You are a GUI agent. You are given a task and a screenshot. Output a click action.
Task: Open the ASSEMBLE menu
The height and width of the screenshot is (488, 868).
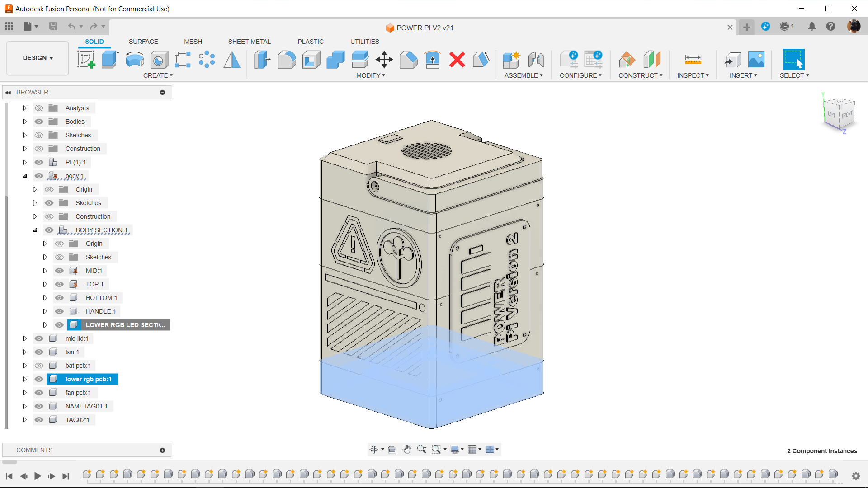[524, 75]
